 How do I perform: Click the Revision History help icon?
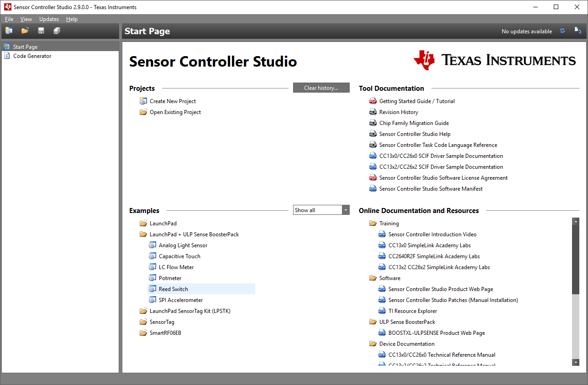(x=373, y=112)
